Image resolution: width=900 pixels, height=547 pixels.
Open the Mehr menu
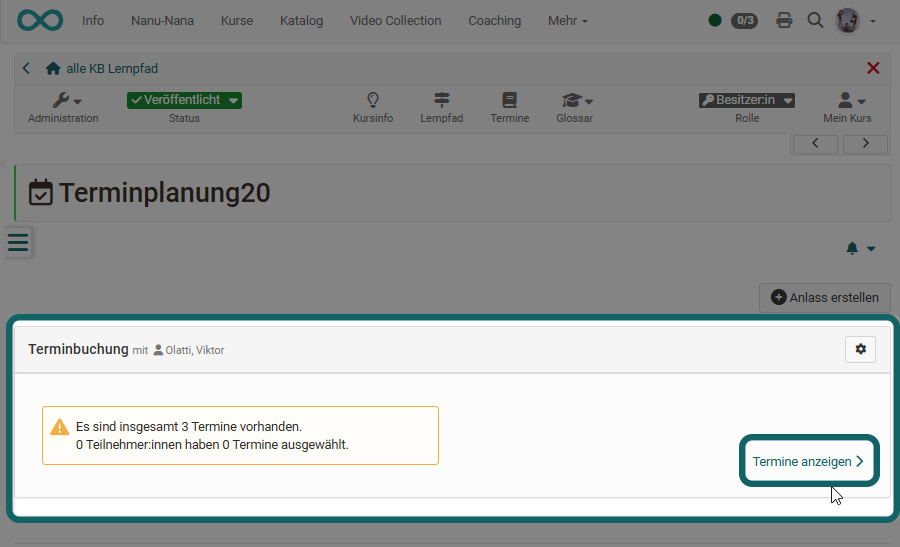coord(567,20)
